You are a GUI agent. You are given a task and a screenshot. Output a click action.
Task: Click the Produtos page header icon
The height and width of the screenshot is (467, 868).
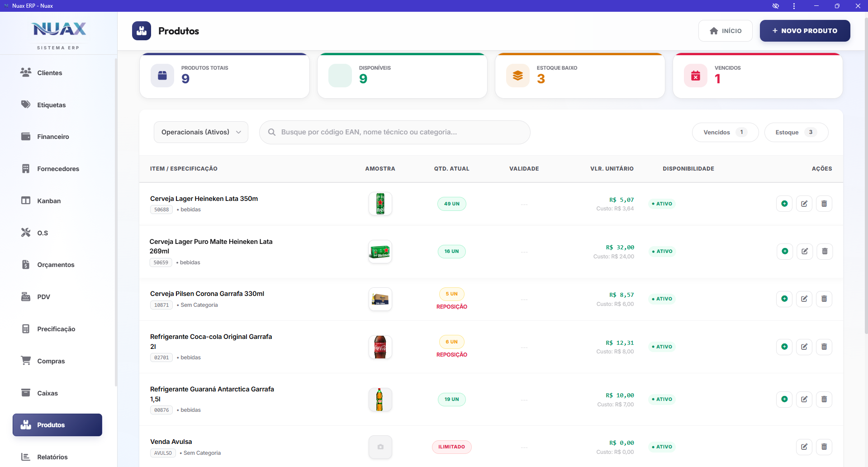point(142,31)
